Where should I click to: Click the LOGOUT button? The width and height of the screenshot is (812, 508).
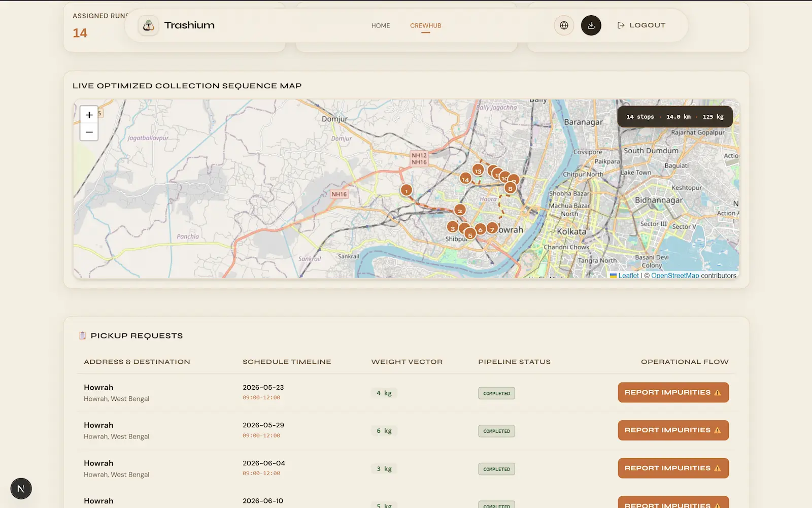point(641,25)
